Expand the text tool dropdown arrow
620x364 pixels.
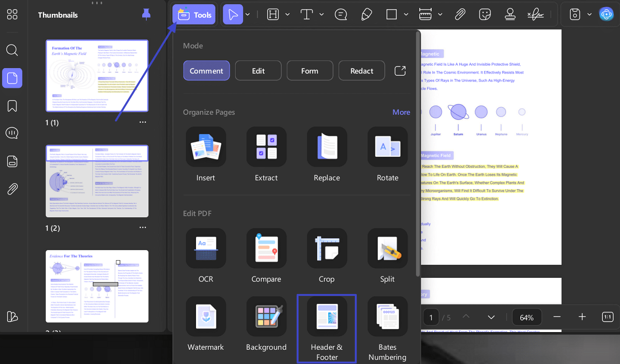[x=321, y=14]
